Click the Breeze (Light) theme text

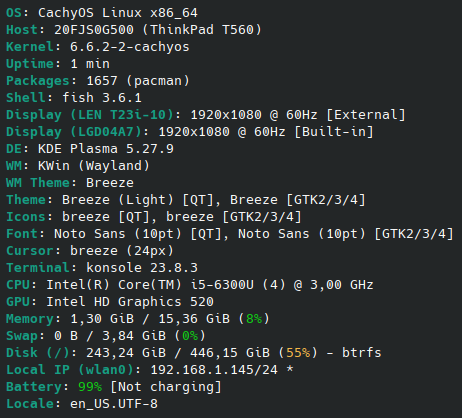118,200
